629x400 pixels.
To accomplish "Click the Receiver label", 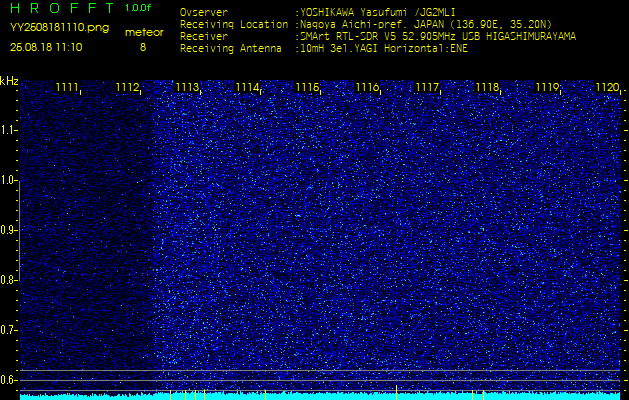I will (x=204, y=37).
